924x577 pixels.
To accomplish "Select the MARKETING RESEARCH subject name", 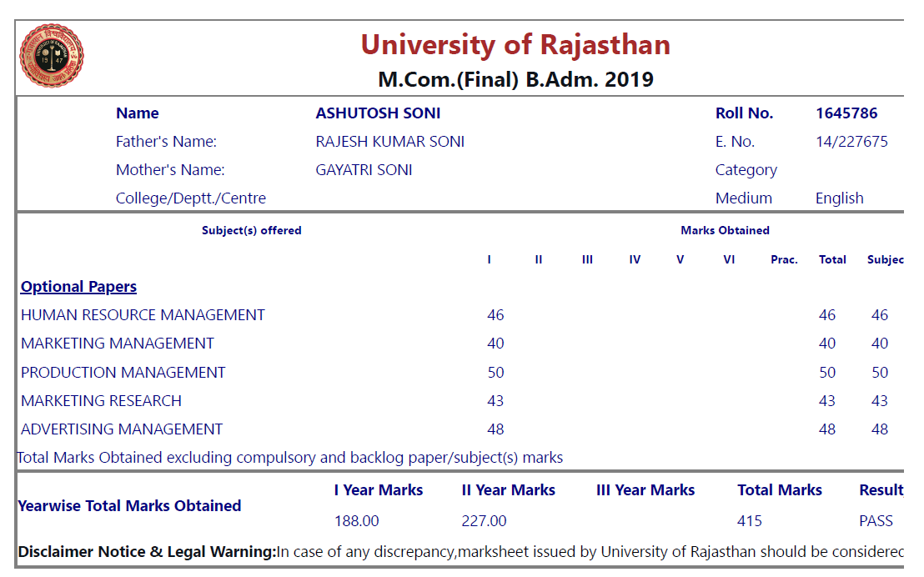I will (101, 401).
